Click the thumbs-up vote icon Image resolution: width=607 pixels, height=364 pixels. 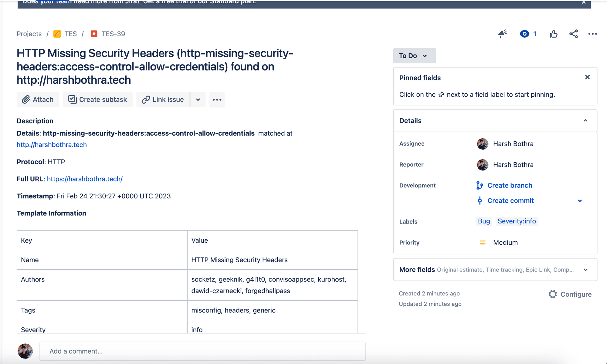[553, 34]
